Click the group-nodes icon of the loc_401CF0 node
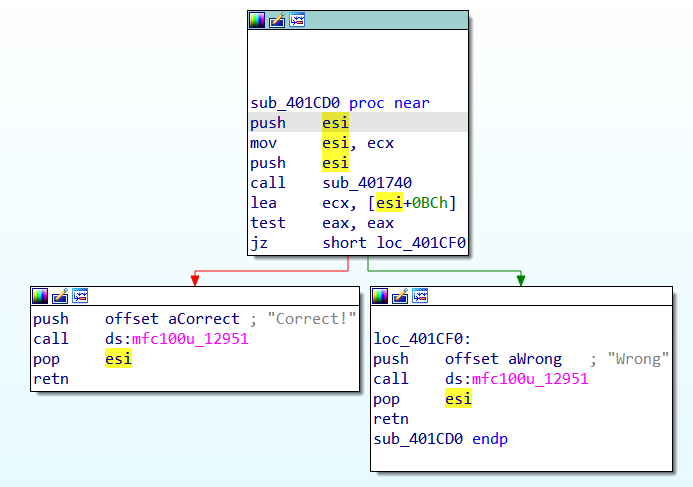Viewport: 693px width, 487px height. click(420, 296)
